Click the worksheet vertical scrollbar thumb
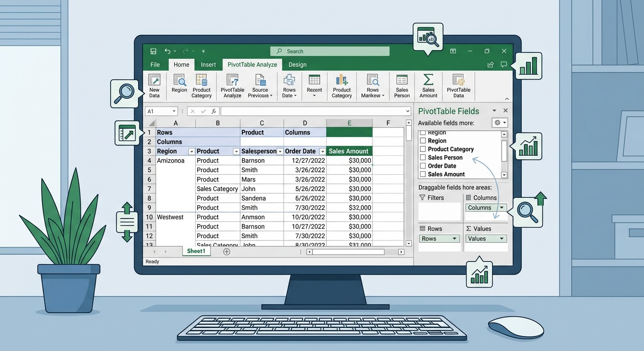The width and height of the screenshot is (644, 351). pos(409,133)
